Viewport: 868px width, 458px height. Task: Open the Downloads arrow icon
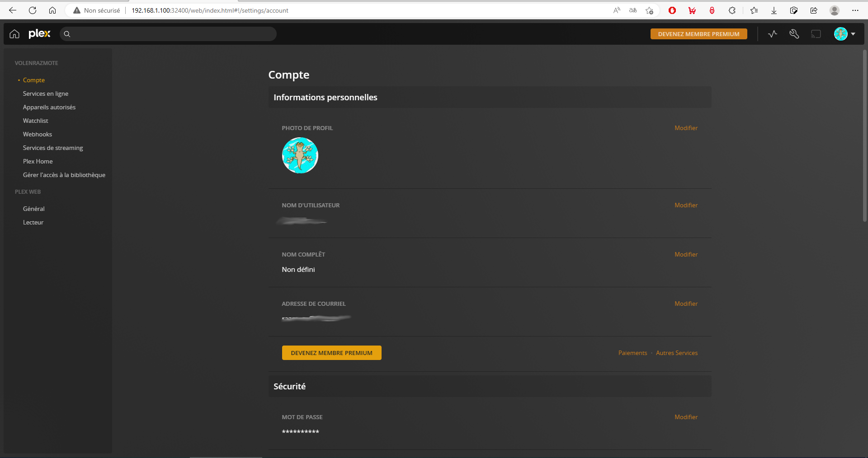point(774,10)
